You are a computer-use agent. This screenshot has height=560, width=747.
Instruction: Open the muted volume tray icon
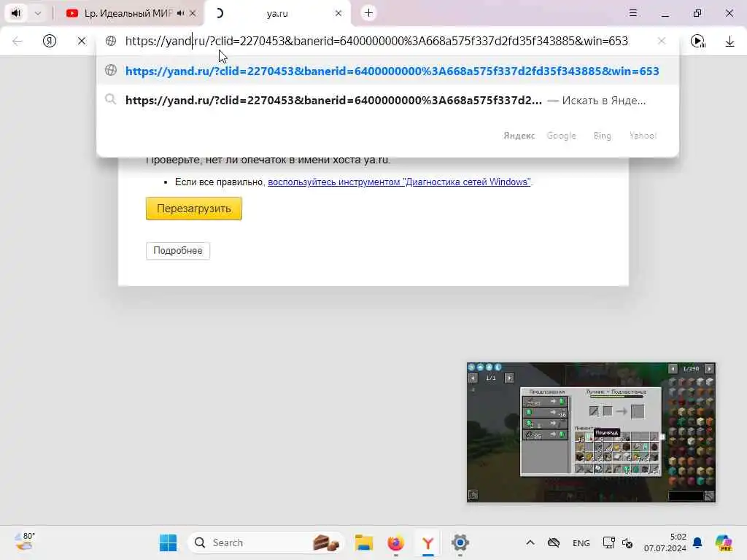[x=627, y=543]
